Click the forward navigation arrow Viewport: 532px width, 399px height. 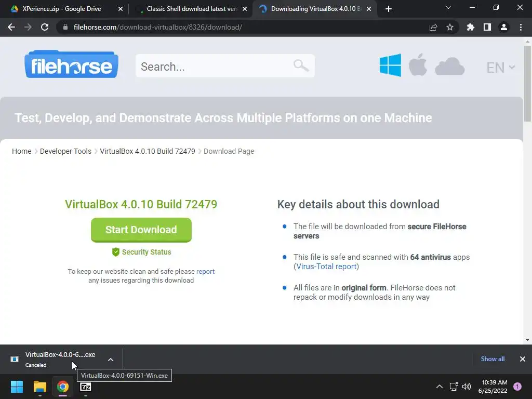tap(28, 27)
